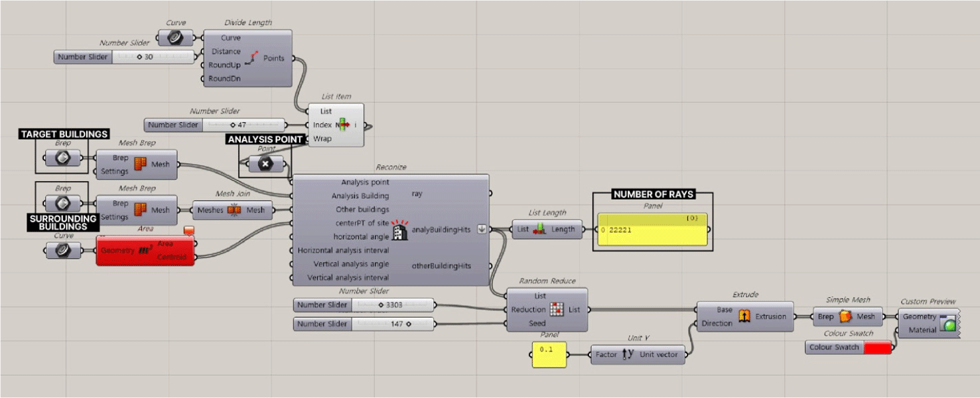Click the Seed input on Random Reduce
Image resolution: width=980 pixels, height=398 pixels.
click(537, 323)
